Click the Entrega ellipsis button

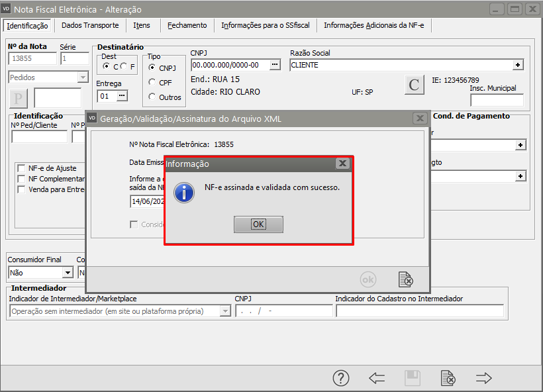[121, 96]
